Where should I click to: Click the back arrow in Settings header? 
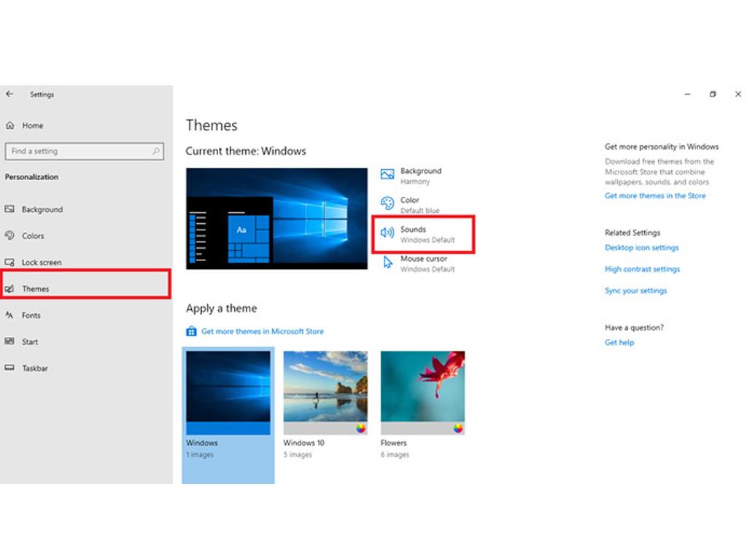click(x=9, y=94)
